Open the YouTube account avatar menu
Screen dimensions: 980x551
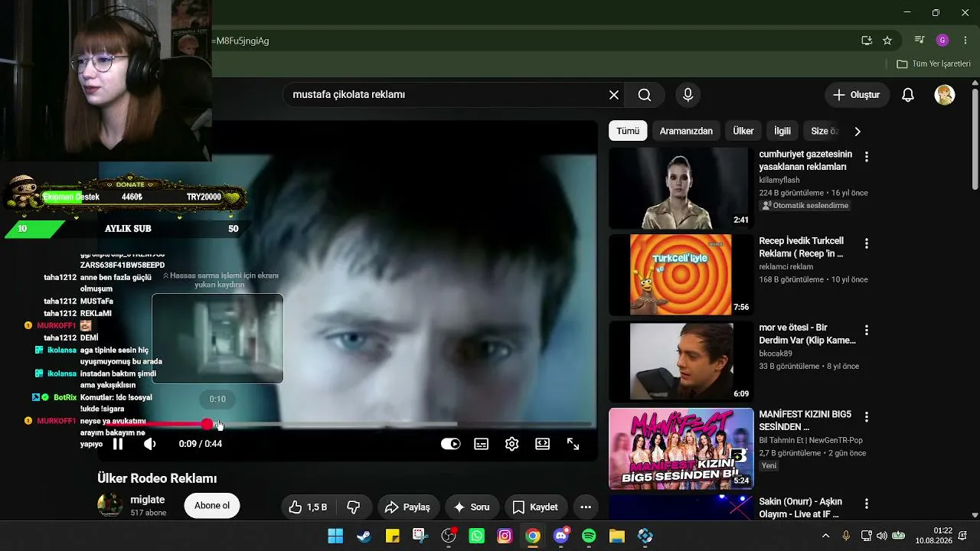(x=945, y=95)
